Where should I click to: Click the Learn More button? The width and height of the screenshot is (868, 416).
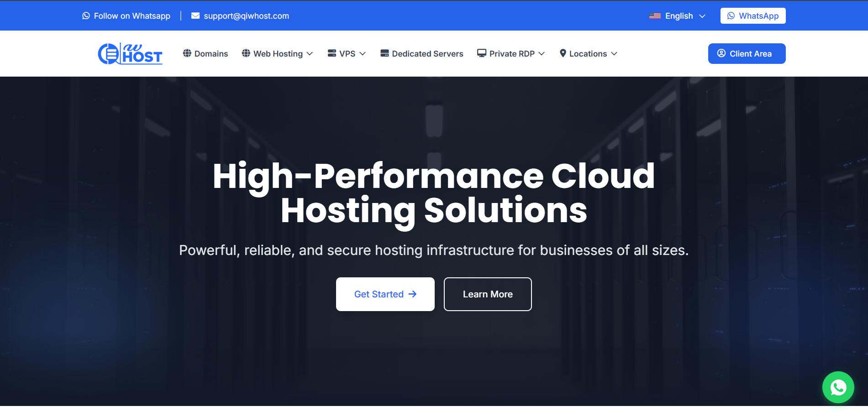pyautogui.click(x=488, y=294)
